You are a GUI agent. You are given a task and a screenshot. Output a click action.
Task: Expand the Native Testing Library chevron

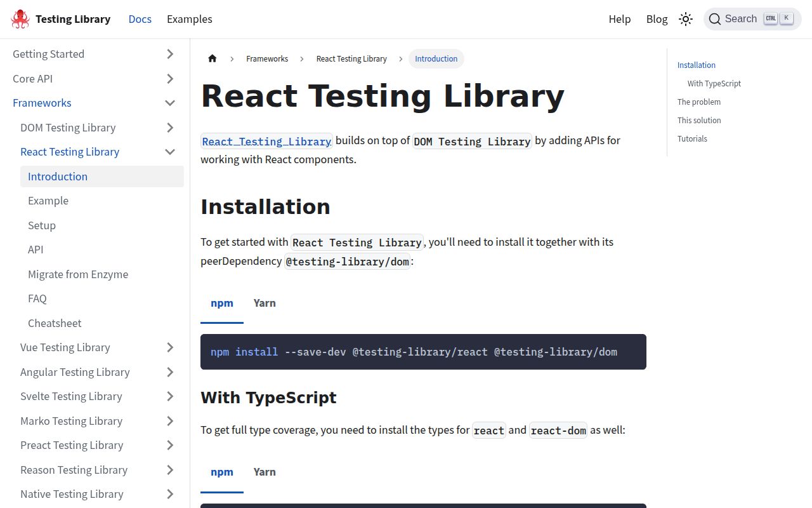170,494
